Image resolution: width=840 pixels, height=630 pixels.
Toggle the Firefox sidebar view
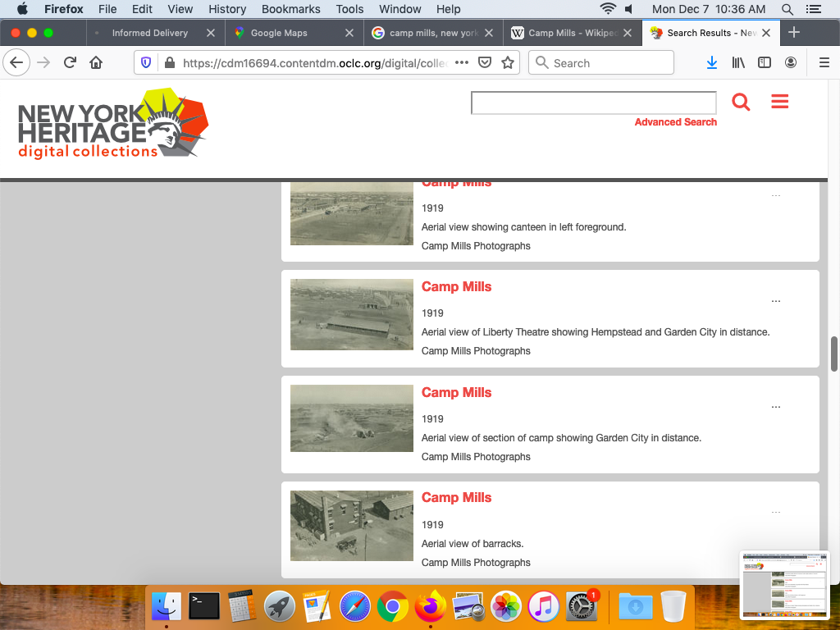pos(765,63)
